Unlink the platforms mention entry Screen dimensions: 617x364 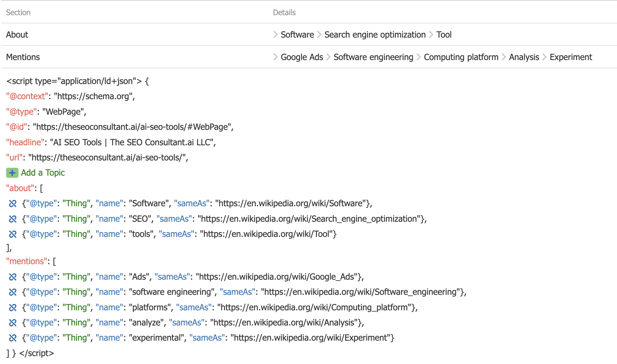(x=12, y=307)
